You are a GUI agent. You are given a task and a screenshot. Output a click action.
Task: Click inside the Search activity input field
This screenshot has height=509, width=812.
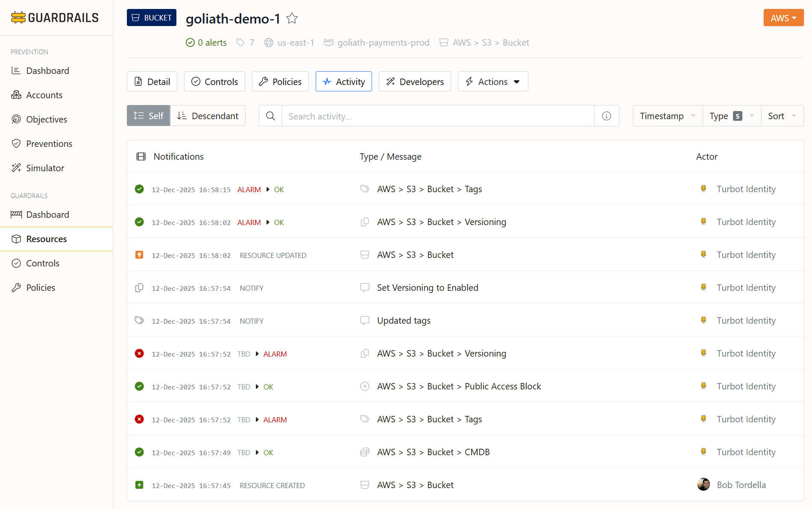click(427, 116)
